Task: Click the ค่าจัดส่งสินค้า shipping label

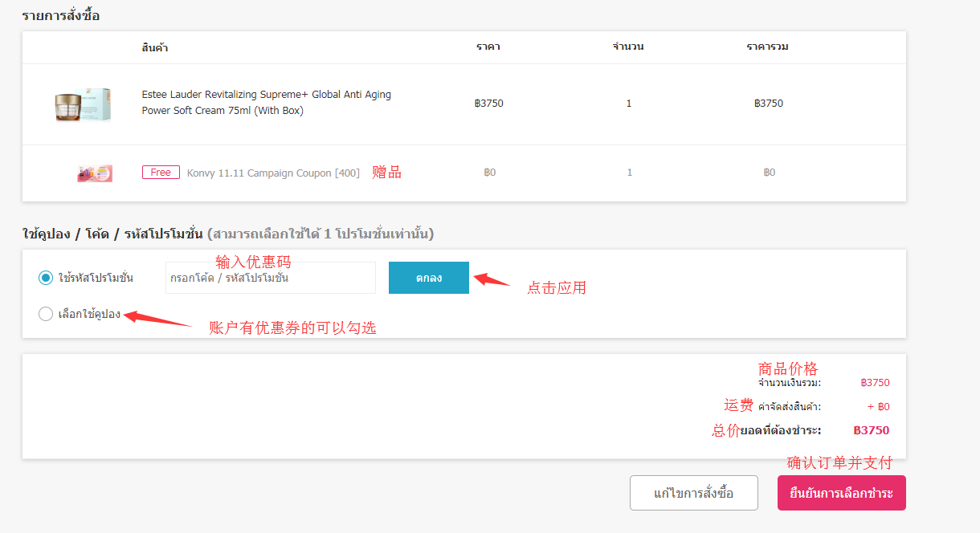Action: [x=790, y=407]
